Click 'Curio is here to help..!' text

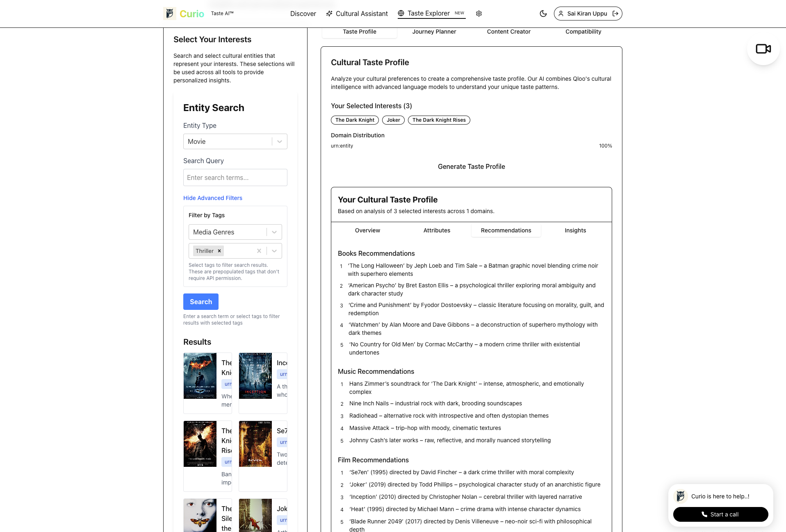tap(720, 496)
